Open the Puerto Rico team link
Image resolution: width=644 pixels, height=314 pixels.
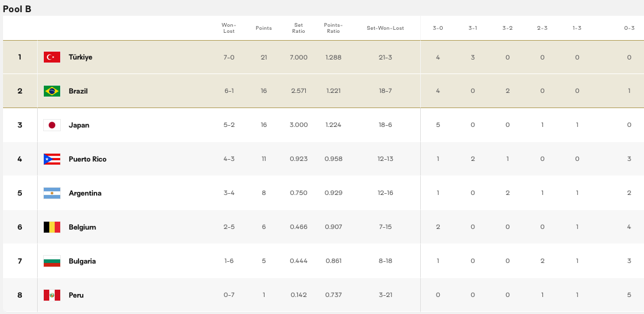tap(88, 159)
